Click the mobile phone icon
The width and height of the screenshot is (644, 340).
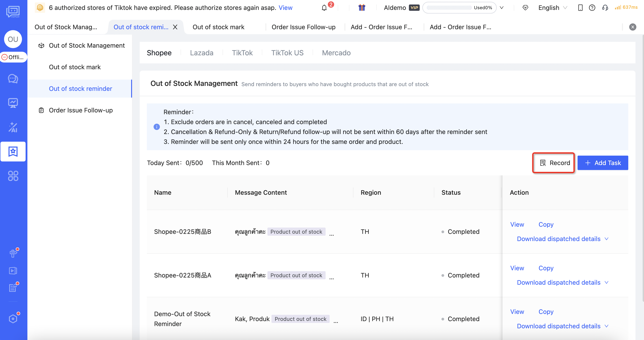[580, 8]
